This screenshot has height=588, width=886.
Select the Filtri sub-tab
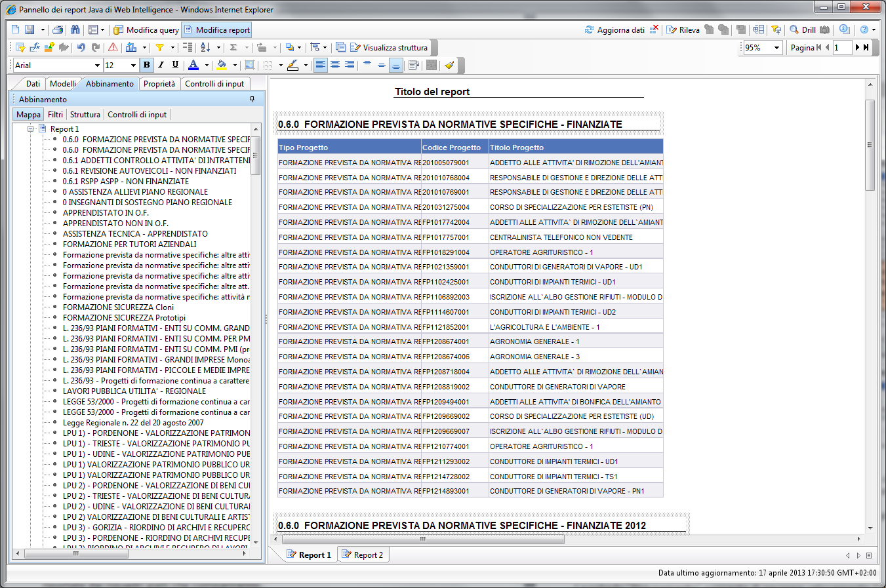point(55,114)
